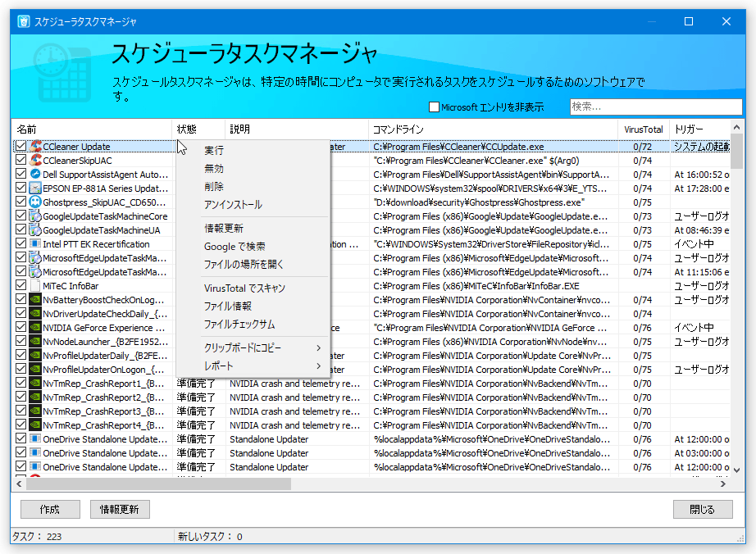Screen dimensions: 756x554
Task: Click the NvBatteryBoostCheckOnLogon NVIDIA icon
Action: click(35, 300)
